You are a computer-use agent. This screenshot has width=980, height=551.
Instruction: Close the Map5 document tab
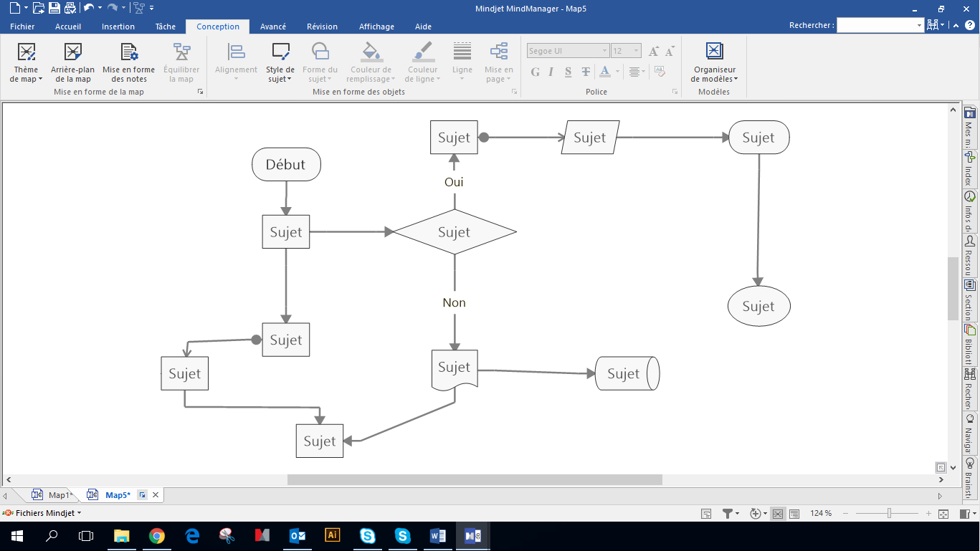(156, 495)
